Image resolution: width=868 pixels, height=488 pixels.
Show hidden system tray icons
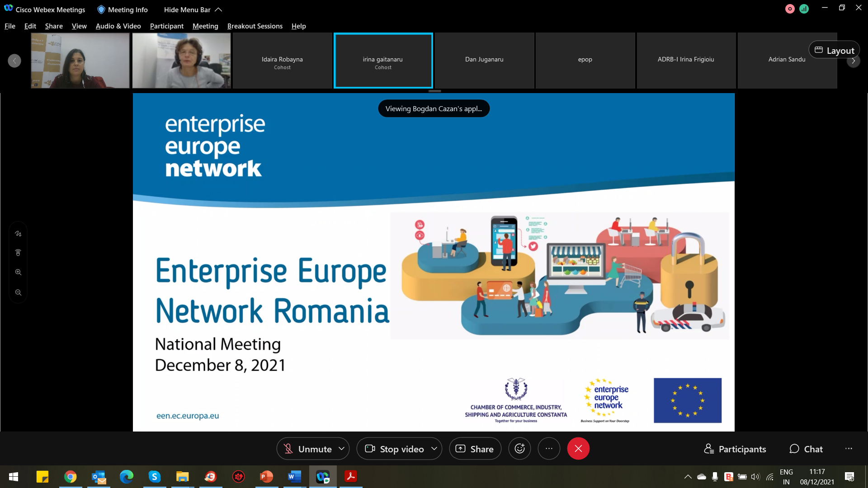point(688,477)
